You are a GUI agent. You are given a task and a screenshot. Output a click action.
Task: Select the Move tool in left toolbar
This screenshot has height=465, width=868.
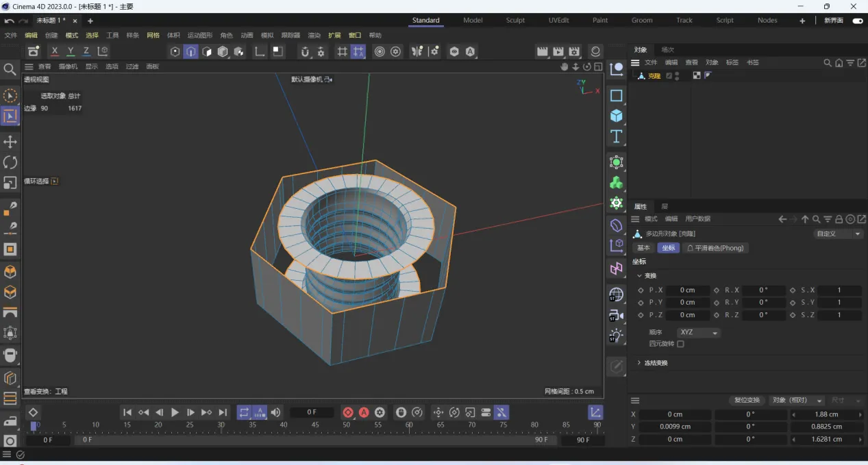click(x=10, y=142)
